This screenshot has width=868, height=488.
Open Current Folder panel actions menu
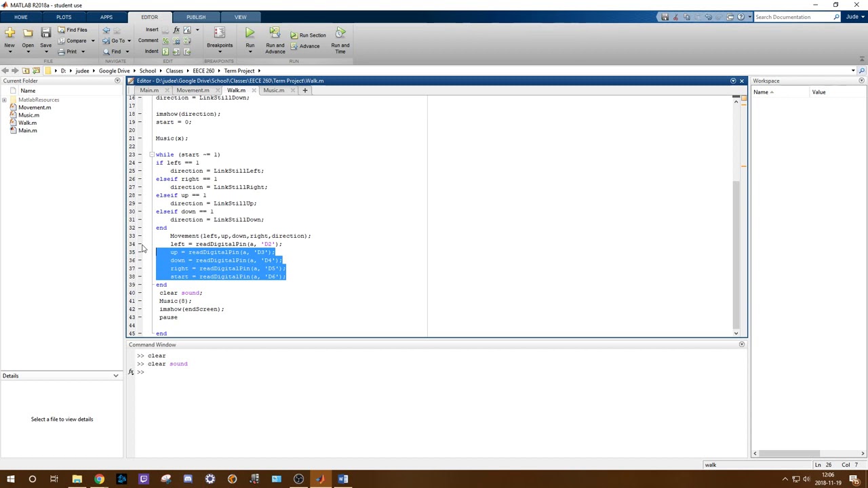(x=117, y=81)
